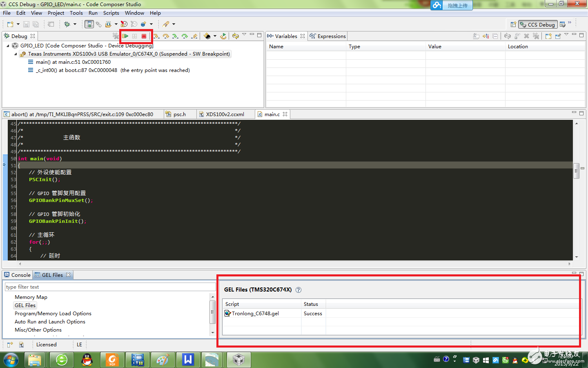Click Remove All Terminated Launches icon

point(116,36)
